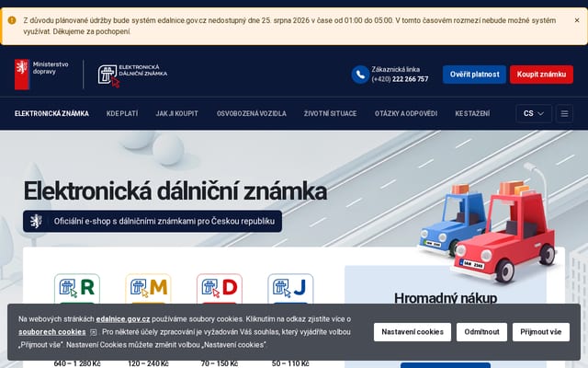Select the M vignette icon
The height and width of the screenshot is (368, 588).
tap(148, 288)
